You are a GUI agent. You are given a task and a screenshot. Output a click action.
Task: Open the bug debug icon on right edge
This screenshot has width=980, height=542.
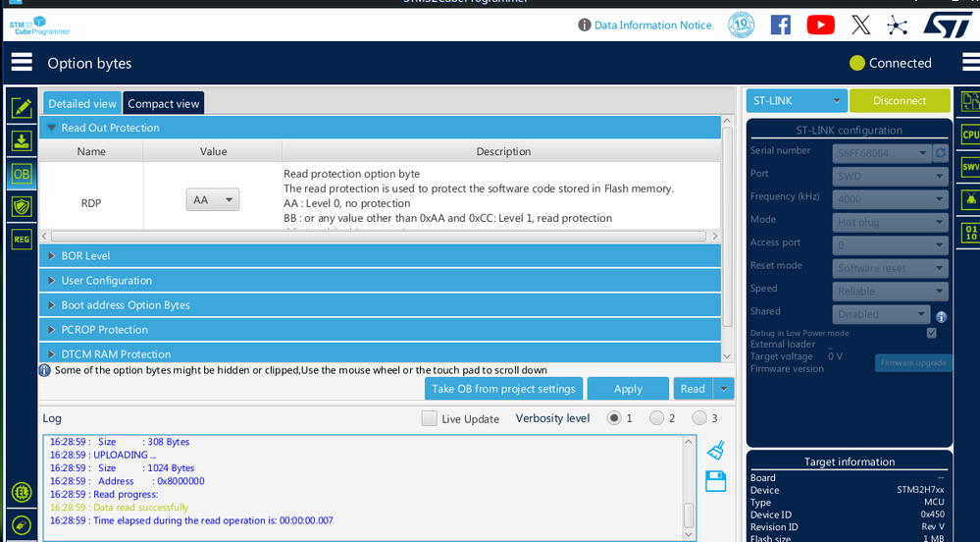pyautogui.click(x=970, y=199)
